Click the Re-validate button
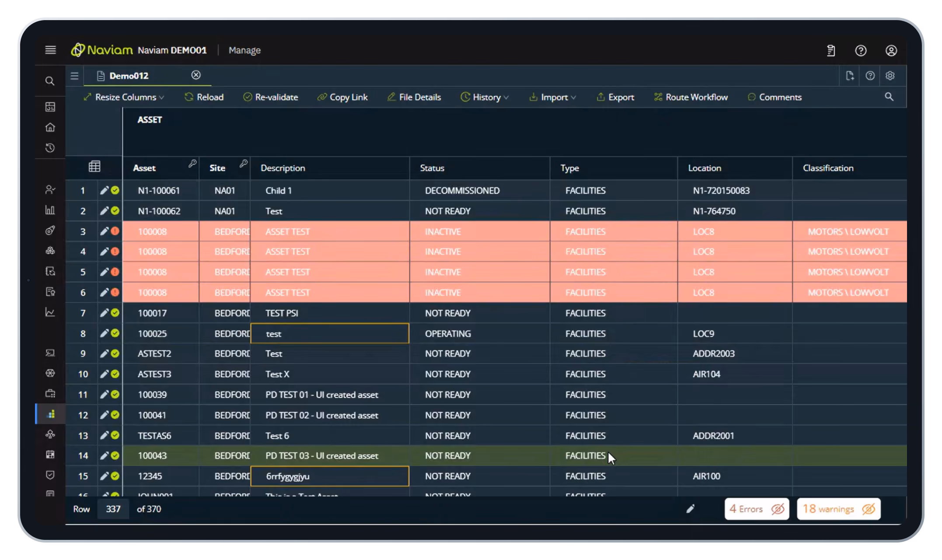Screen dimensions: 942x560 pyautogui.click(x=271, y=97)
